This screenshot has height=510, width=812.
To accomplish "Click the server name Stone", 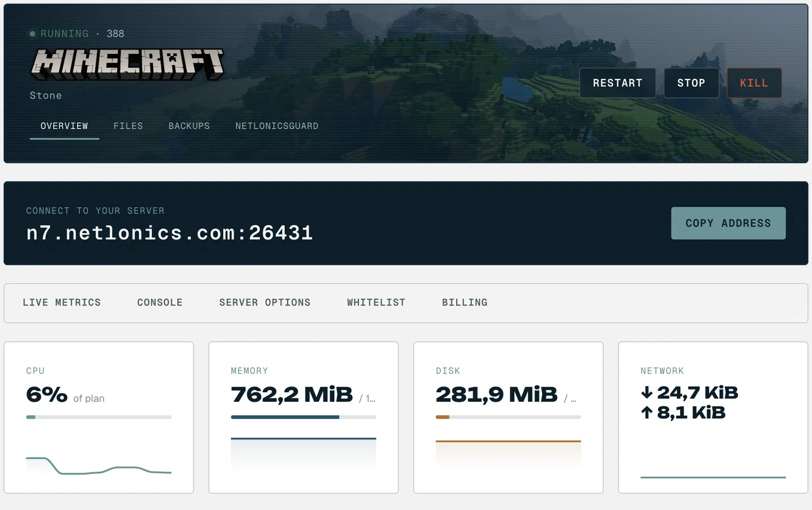I will [46, 96].
